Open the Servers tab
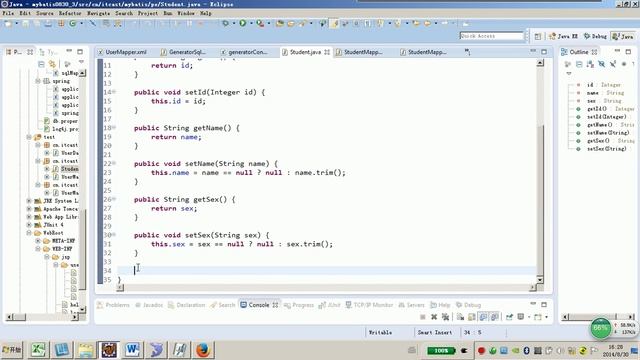Image resolution: width=640 pixels, height=360 pixels. click(411, 305)
